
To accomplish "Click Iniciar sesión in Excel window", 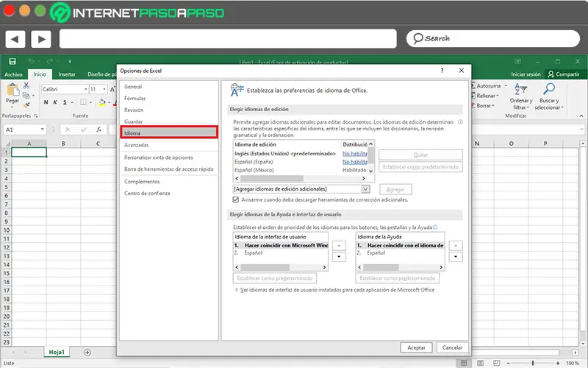I will 526,74.
